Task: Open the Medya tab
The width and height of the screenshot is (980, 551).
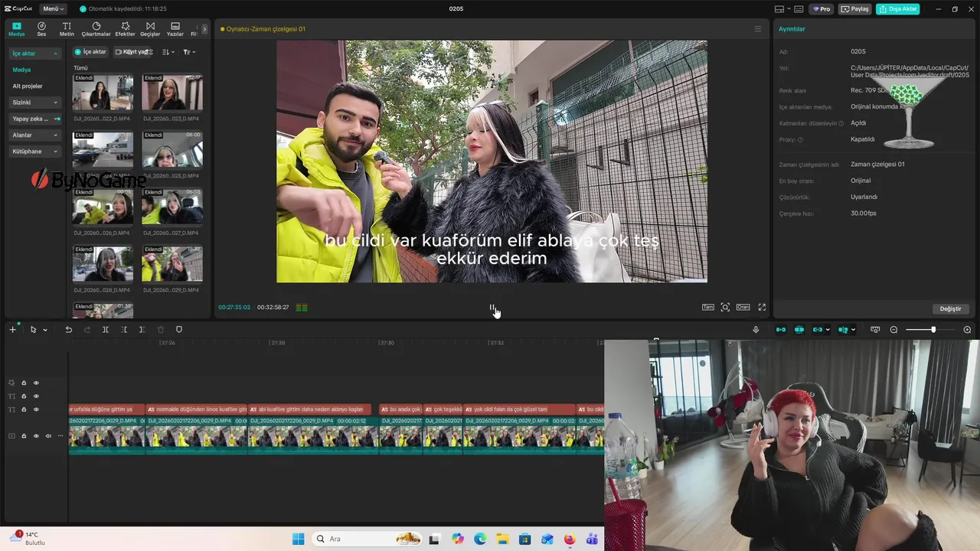Action: point(16,29)
